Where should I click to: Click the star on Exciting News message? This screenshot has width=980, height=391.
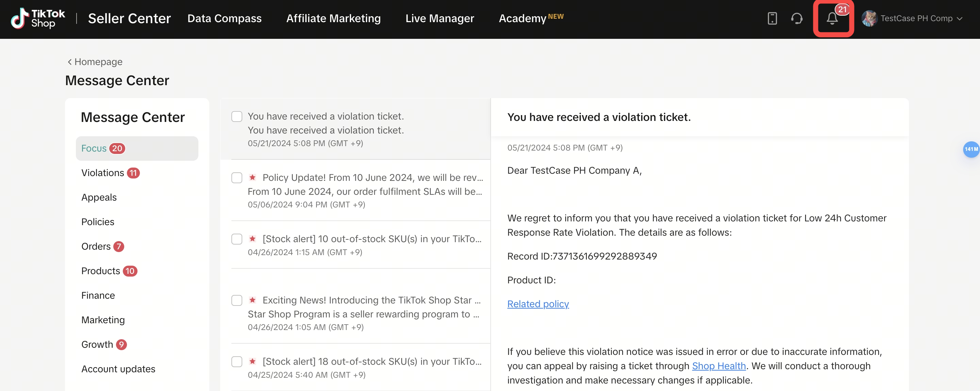(252, 300)
